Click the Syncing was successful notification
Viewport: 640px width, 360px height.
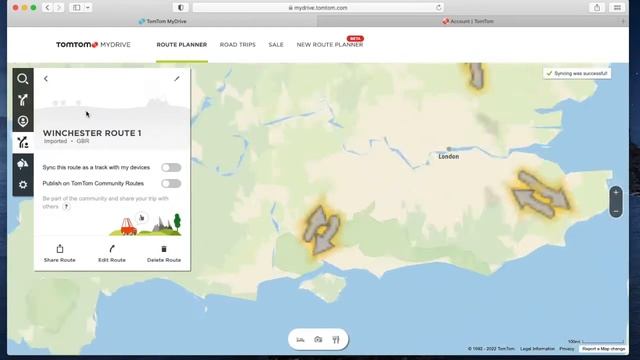coord(577,73)
